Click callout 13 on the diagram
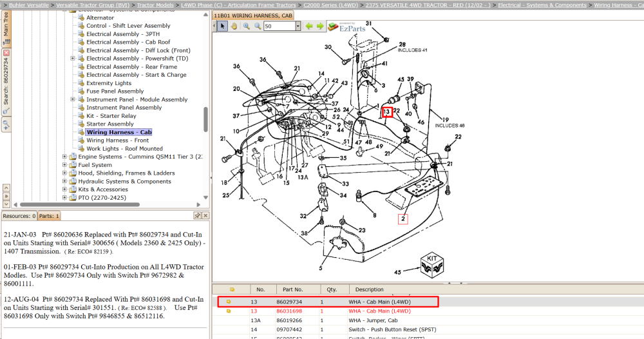This screenshot has width=644, height=339. coord(387,111)
